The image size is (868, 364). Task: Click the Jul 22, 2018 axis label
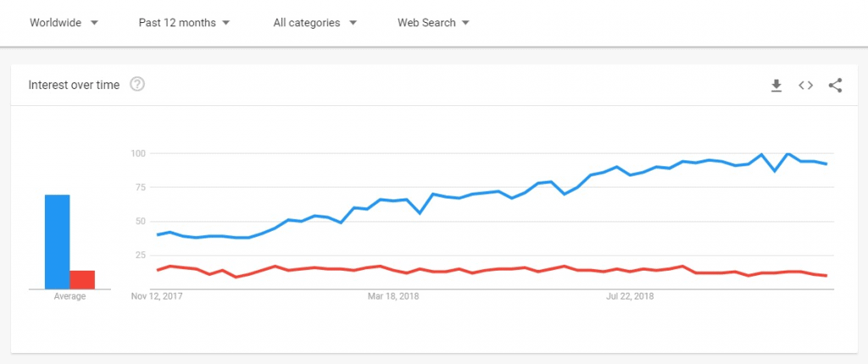pyautogui.click(x=630, y=296)
